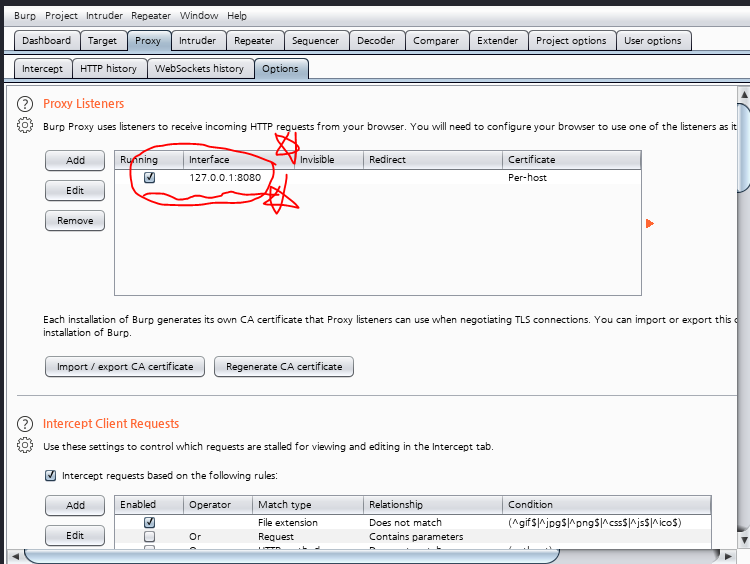750x564 pixels.
Task: Disable the File extension rule checkbox
Action: coord(149,522)
